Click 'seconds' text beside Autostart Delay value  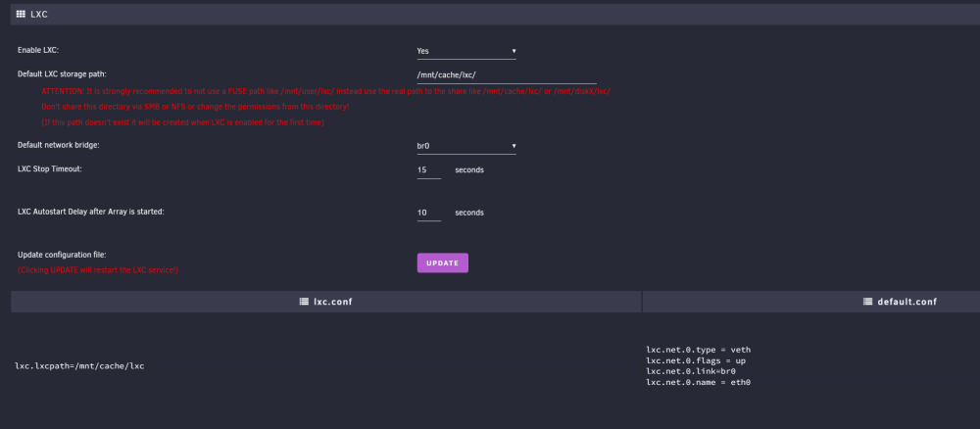coord(469,213)
